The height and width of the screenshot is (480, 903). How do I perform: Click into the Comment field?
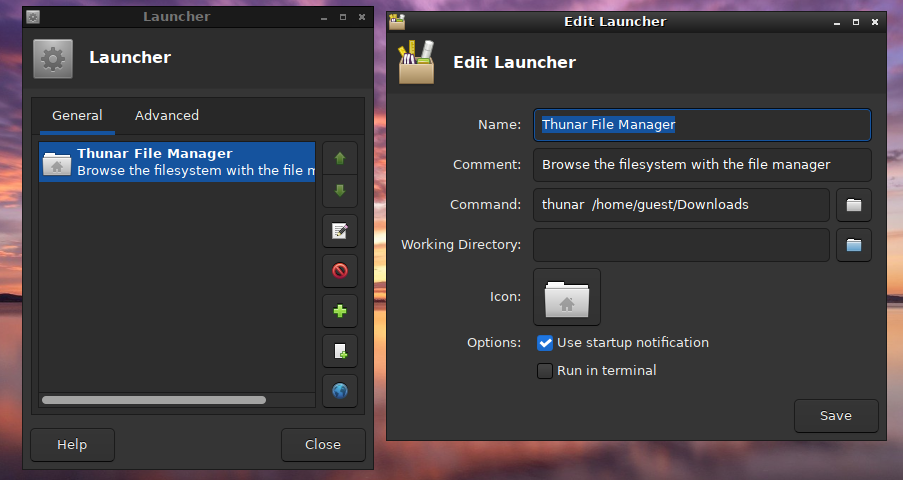(x=702, y=165)
